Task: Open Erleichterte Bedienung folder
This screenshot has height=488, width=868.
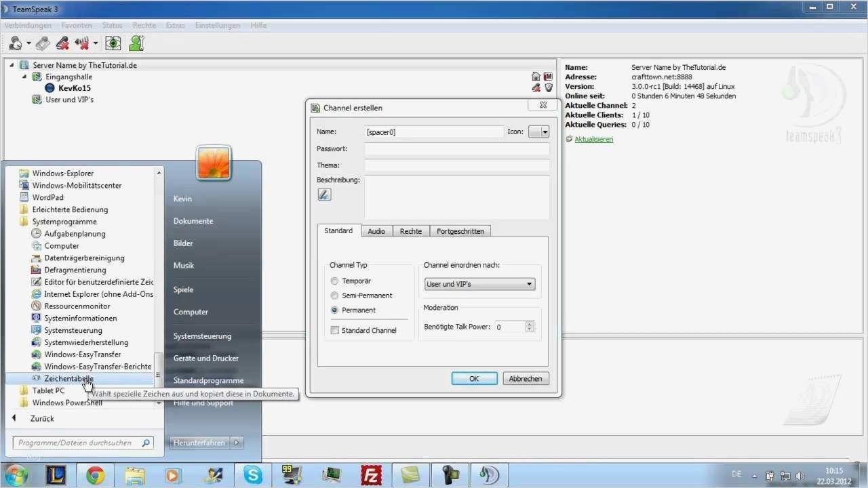Action: 71,209
